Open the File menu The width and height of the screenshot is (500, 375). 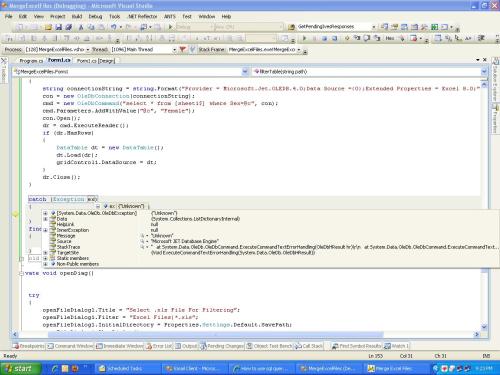pos(8,16)
